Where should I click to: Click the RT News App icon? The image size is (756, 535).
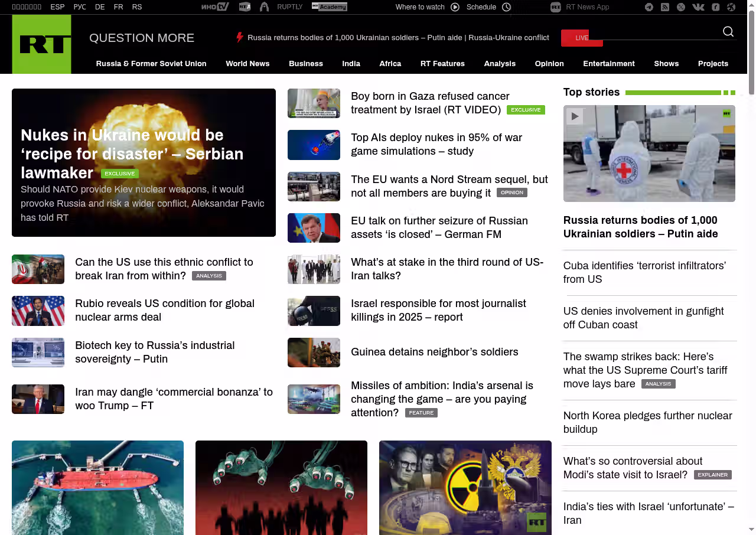(555, 7)
